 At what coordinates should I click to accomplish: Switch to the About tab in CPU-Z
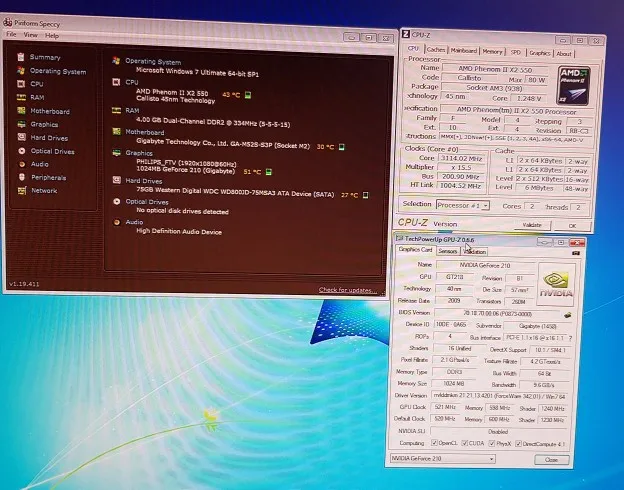coord(564,54)
